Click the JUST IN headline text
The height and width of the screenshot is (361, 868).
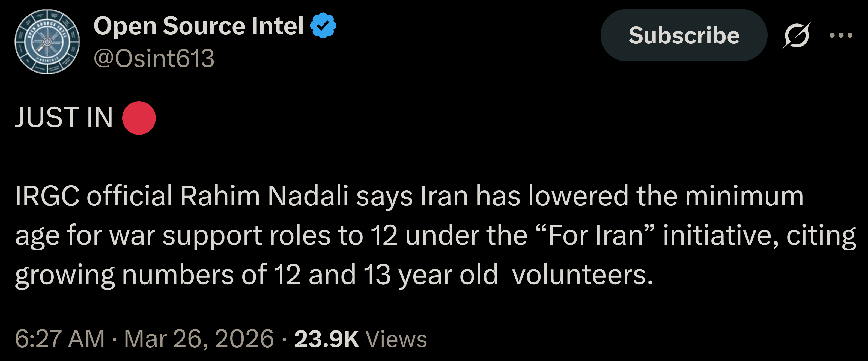[x=64, y=117]
